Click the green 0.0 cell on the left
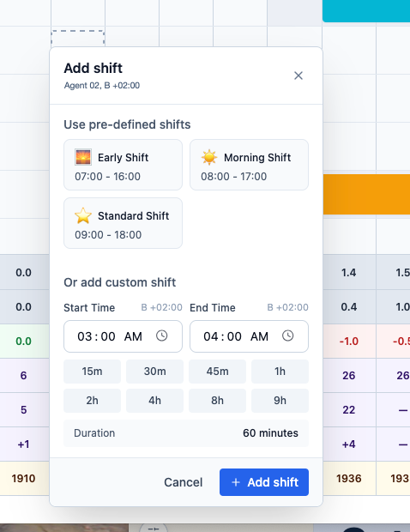Screen dimensions: 410x532 23,341
